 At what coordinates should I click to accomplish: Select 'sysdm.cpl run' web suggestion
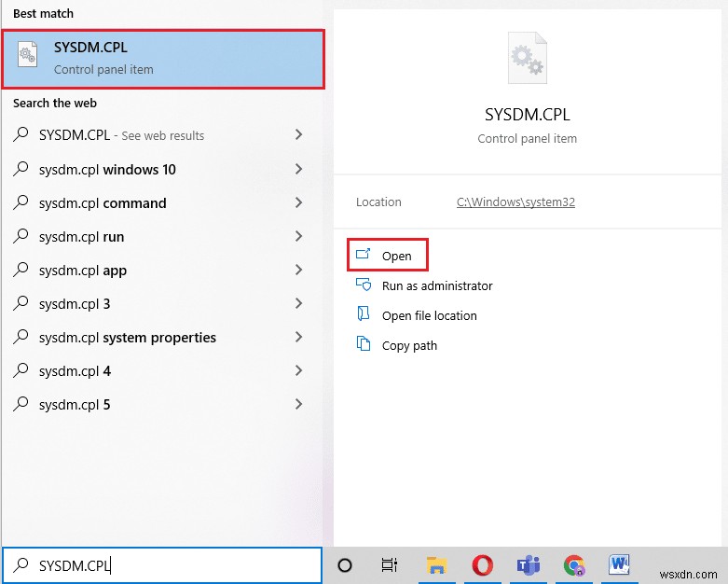click(162, 236)
